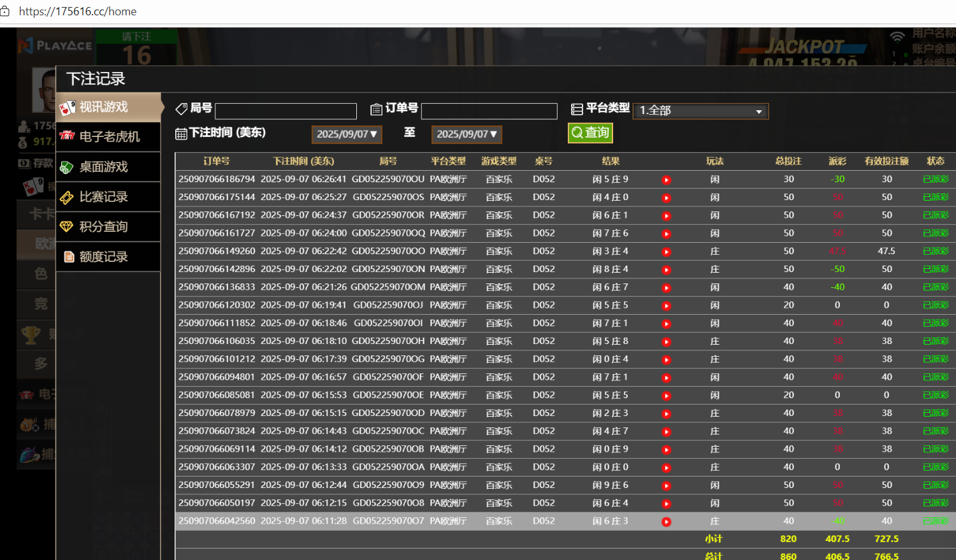956x560 pixels.
Task: Click the 比赛记录 ticket icon
Action: point(67,197)
